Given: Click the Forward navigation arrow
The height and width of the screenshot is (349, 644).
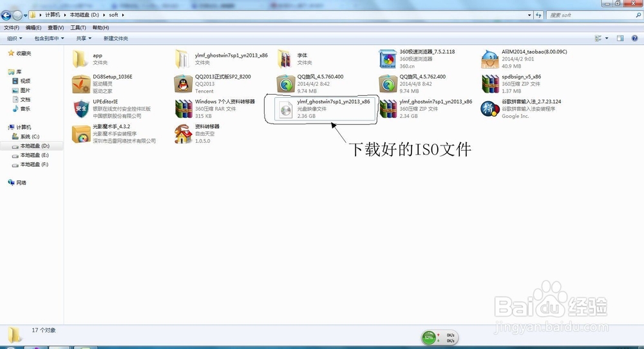Looking at the screenshot, I should pyautogui.click(x=17, y=15).
